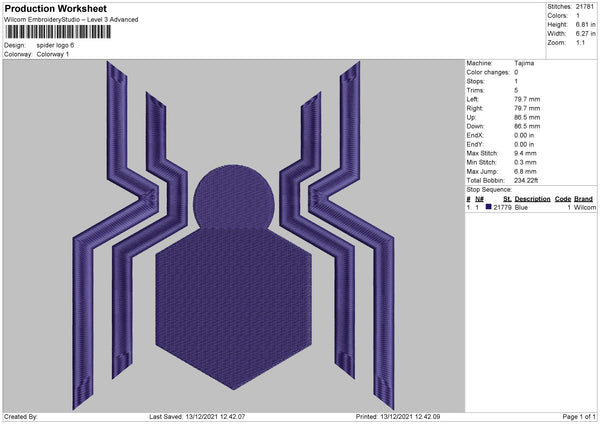This screenshot has width=600, height=424.
Task: Click the Wilcom brand entry
Action: (583, 207)
